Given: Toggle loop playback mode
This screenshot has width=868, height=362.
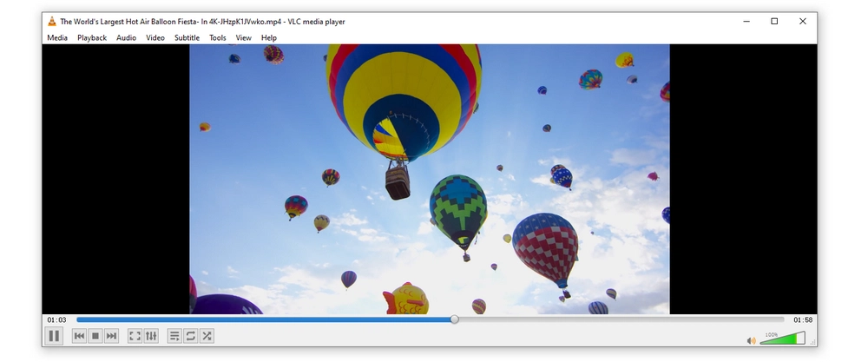Looking at the screenshot, I should pyautogui.click(x=190, y=335).
